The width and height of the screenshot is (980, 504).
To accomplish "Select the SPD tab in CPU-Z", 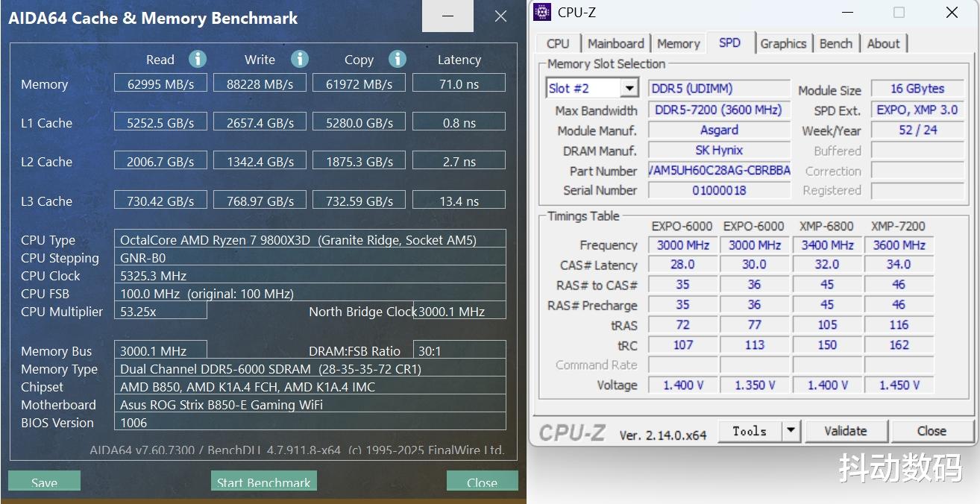I will pyautogui.click(x=730, y=42).
